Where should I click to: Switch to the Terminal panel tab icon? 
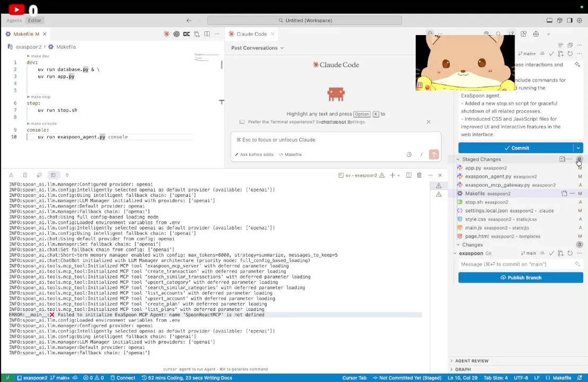pyautogui.click(x=53, y=175)
